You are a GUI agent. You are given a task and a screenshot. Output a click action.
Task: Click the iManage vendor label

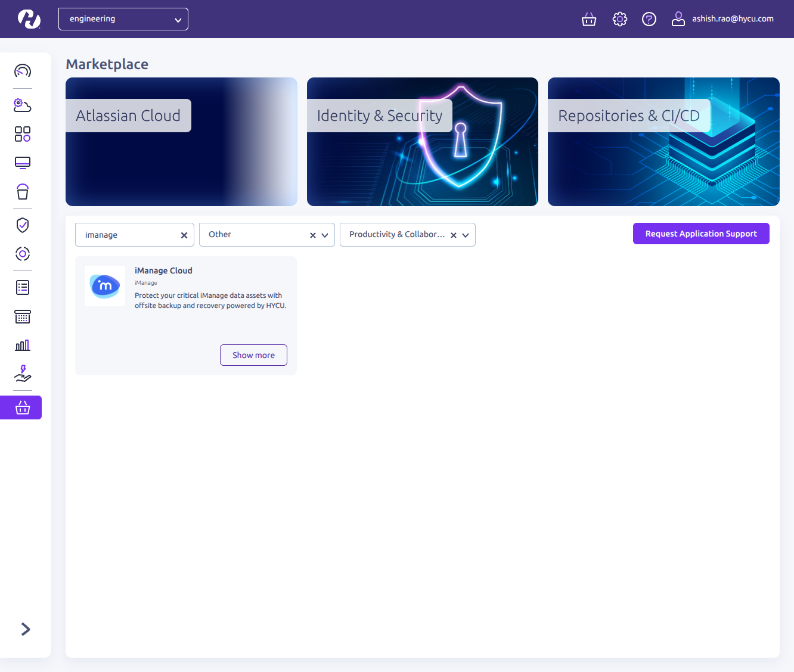(146, 283)
